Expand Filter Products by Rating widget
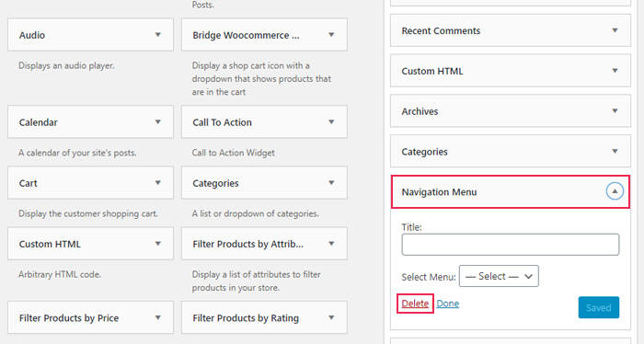 click(331, 317)
